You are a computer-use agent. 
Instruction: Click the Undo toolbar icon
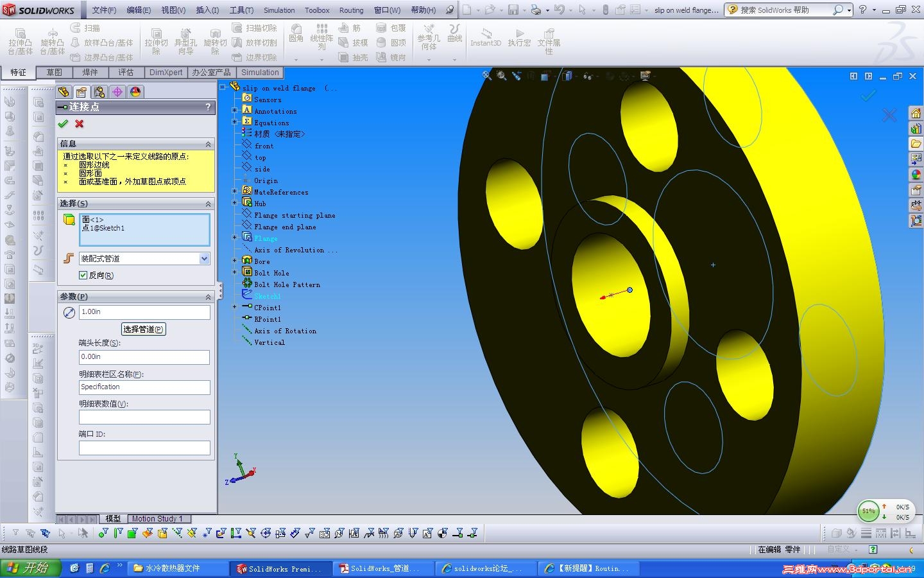[x=560, y=10]
